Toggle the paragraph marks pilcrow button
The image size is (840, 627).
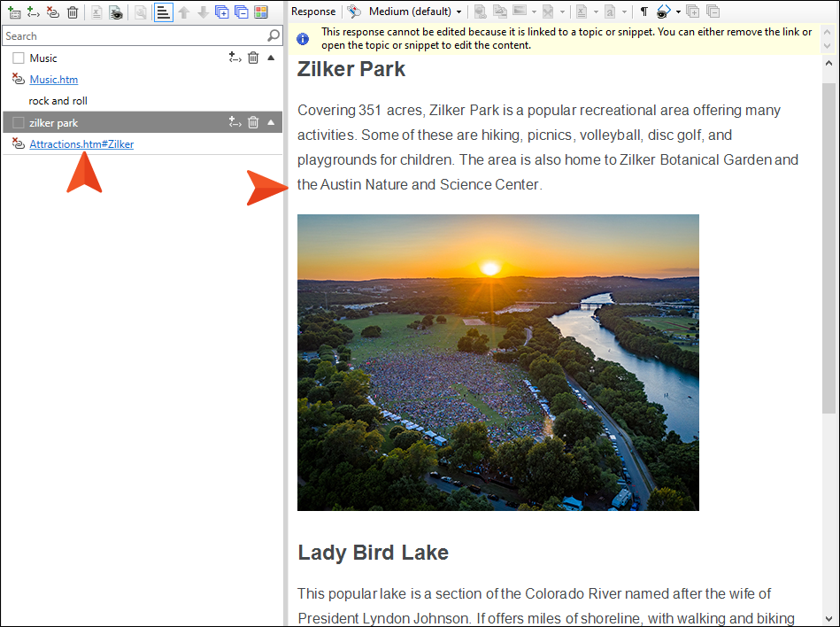click(643, 12)
